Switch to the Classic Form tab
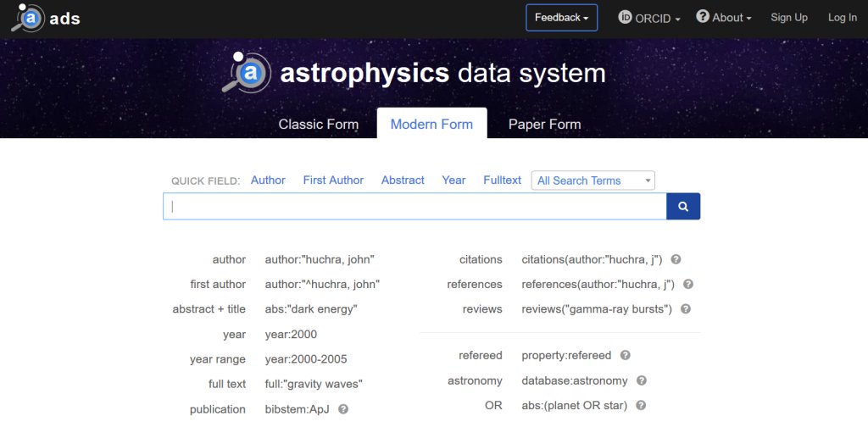 click(319, 124)
